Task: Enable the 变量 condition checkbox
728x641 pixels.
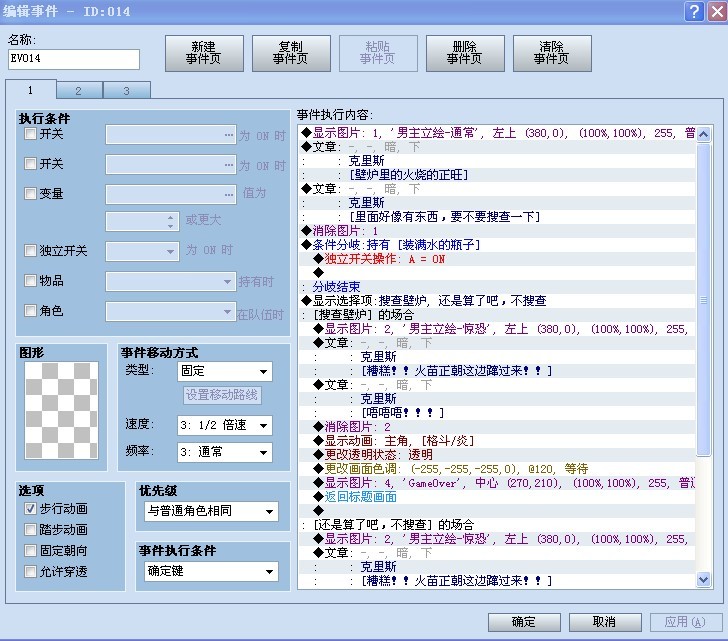Action: pyautogui.click(x=30, y=193)
